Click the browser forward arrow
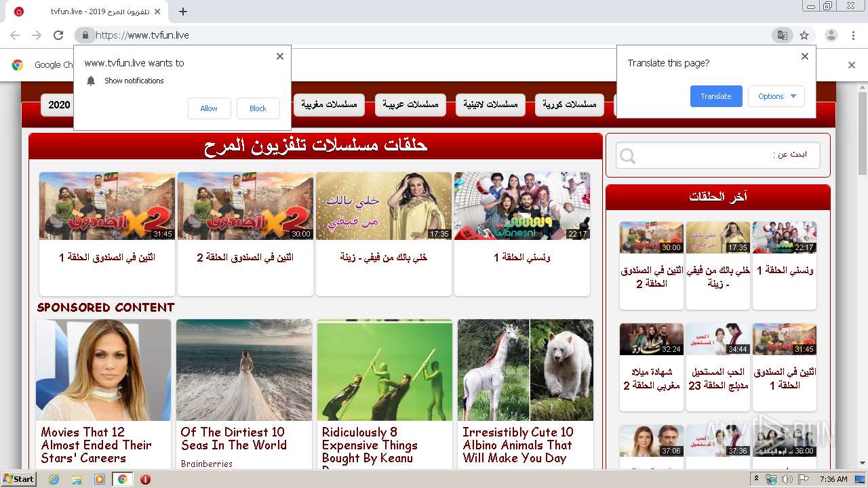868x488 pixels. click(x=37, y=35)
